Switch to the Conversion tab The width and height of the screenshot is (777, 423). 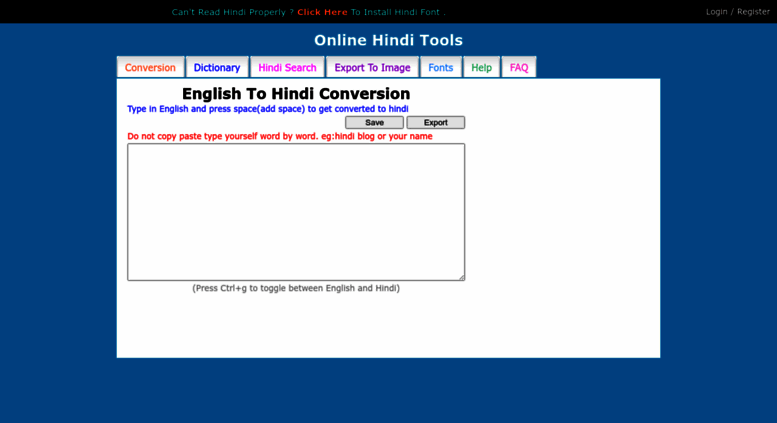(150, 68)
